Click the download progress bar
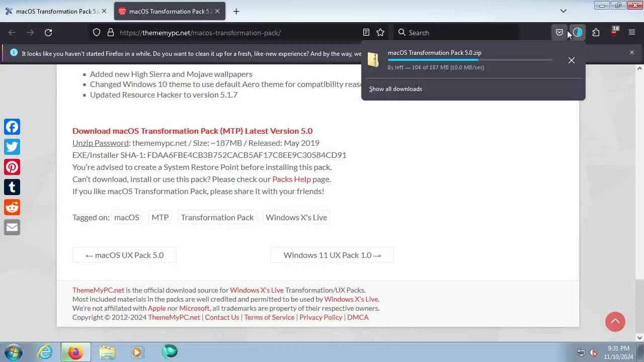Viewport: 644px width, 362px height. point(470,60)
